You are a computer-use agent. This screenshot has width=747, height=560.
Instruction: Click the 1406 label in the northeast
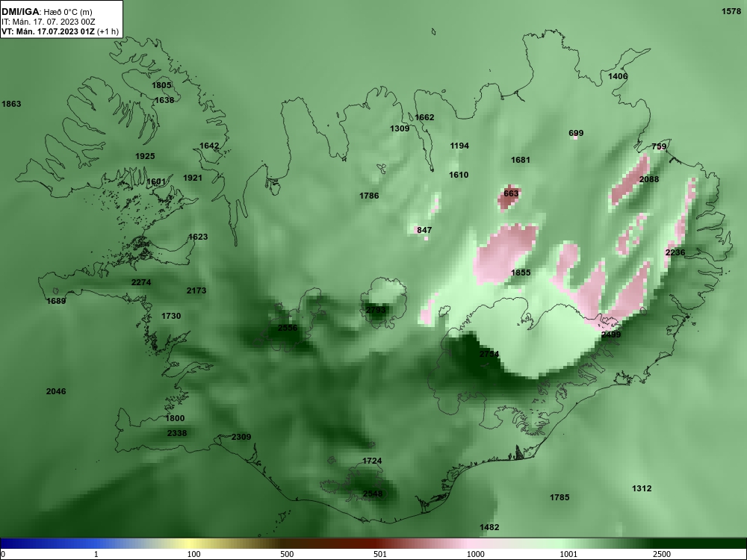tap(618, 76)
